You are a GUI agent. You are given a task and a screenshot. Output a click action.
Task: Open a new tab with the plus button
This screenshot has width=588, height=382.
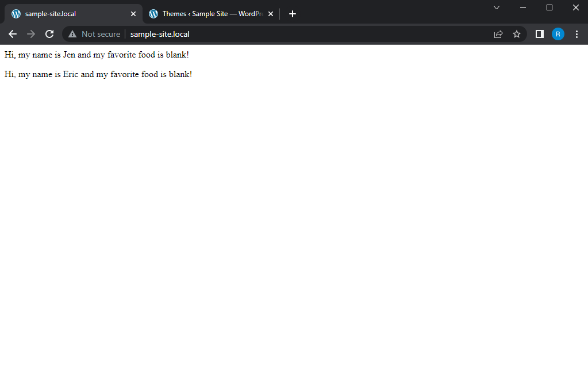pyautogui.click(x=293, y=14)
